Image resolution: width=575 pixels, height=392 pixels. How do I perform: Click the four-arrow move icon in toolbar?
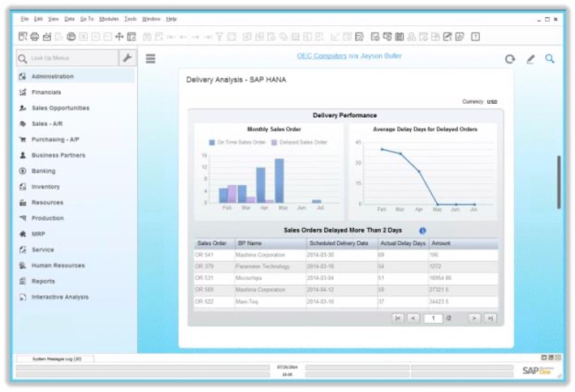(x=119, y=37)
